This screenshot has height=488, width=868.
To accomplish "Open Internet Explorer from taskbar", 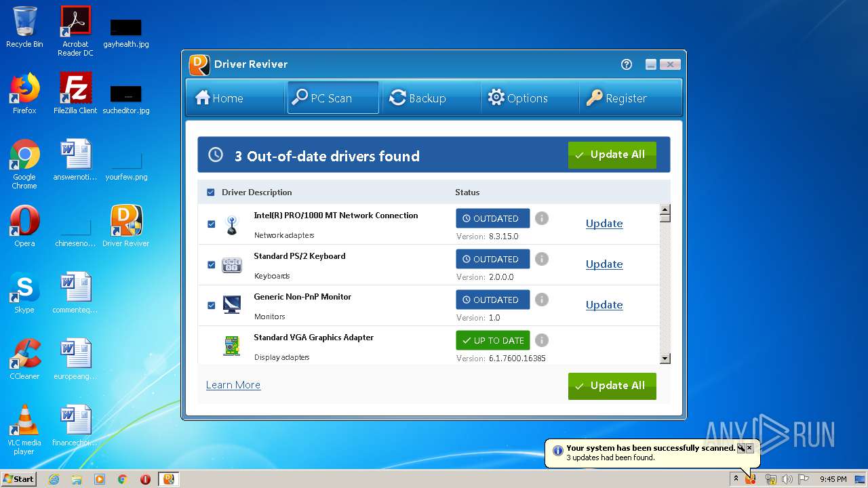I will 54,479.
